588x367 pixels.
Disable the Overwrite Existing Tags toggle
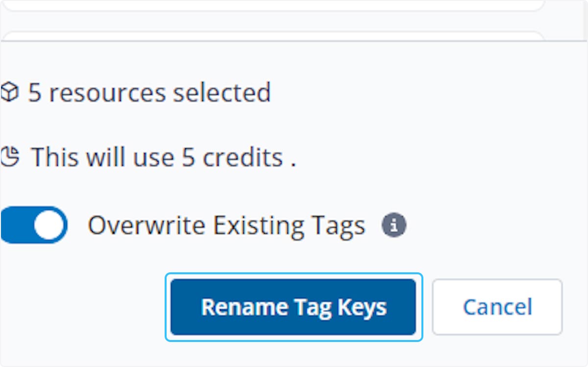pos(33,225)
